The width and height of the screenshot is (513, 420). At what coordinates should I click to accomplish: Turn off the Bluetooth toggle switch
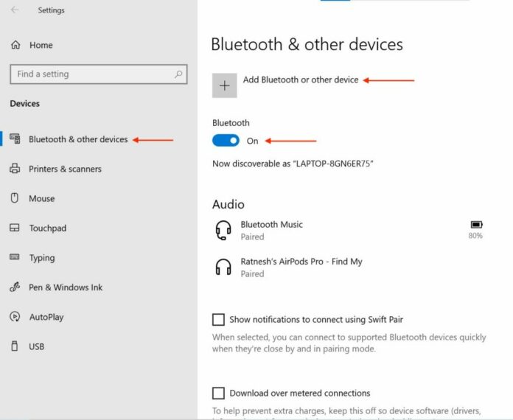tap(226, 141)
